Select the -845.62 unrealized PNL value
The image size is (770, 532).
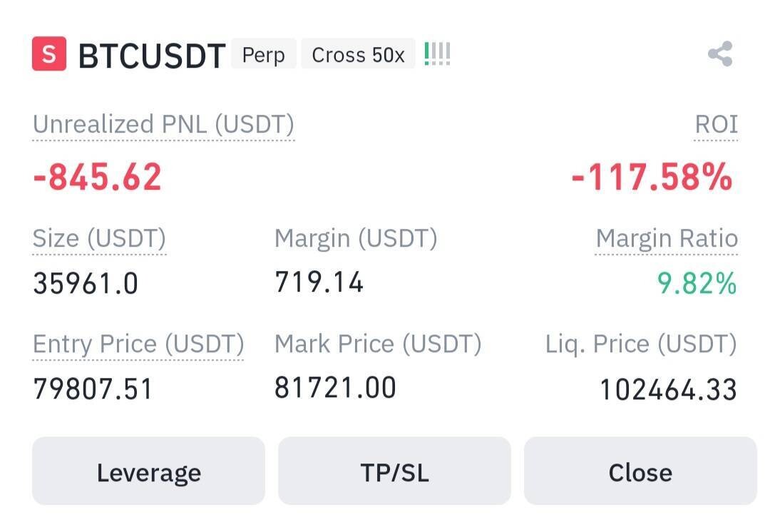[98, 176]
